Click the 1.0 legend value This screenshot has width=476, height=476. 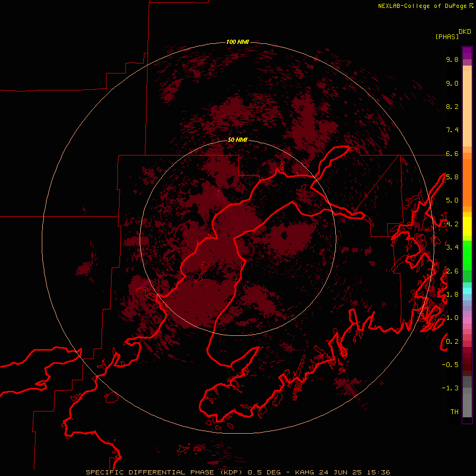click(452, 318)
